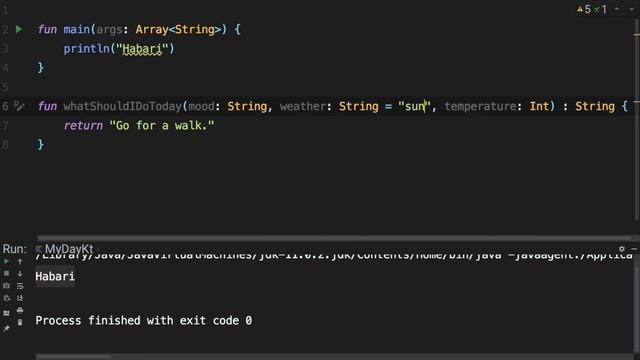This screenshot has width=640, height=360.
Task: Click Array<String> type in main signature
Action: (x=178, y=29)
